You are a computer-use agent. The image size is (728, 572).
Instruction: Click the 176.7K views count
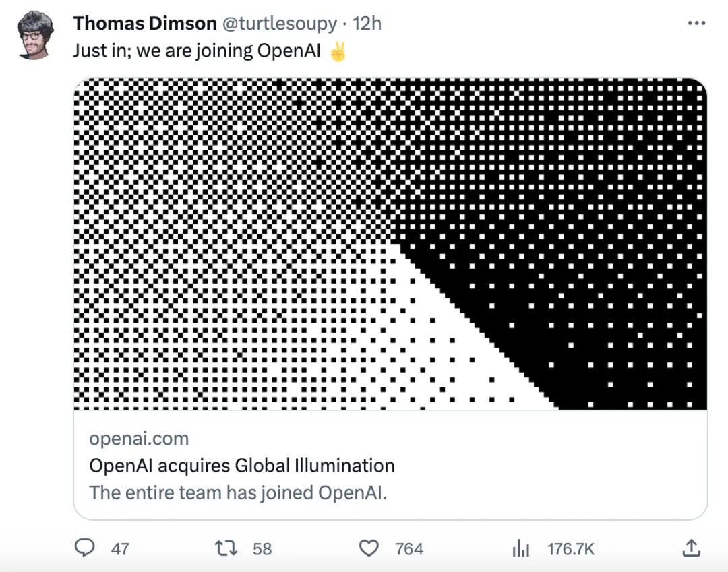(x=571, y=549)
